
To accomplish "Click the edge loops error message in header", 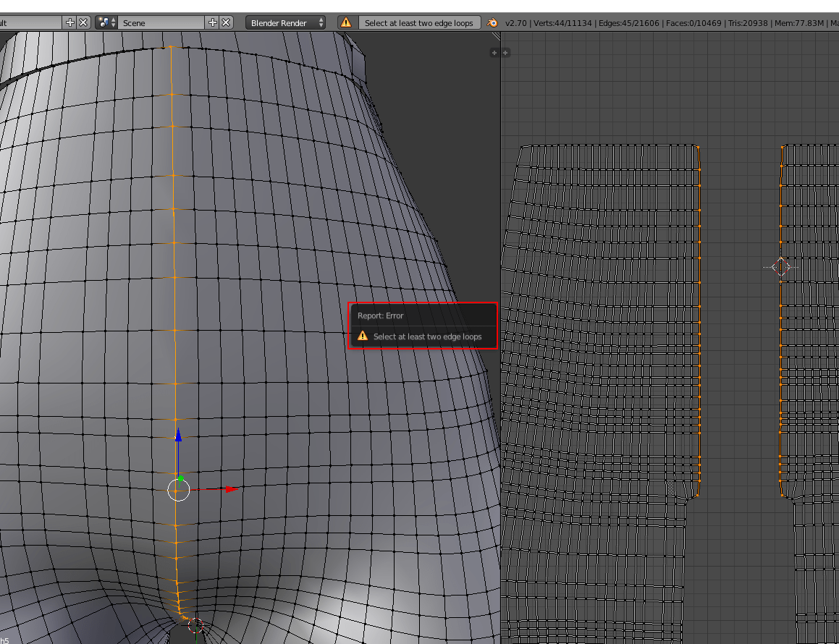I will click(420, 22).
